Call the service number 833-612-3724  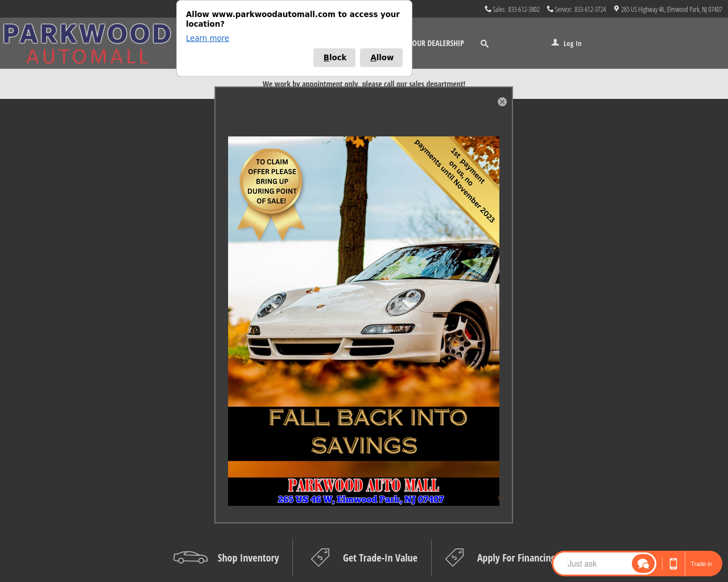pos(590,10)
